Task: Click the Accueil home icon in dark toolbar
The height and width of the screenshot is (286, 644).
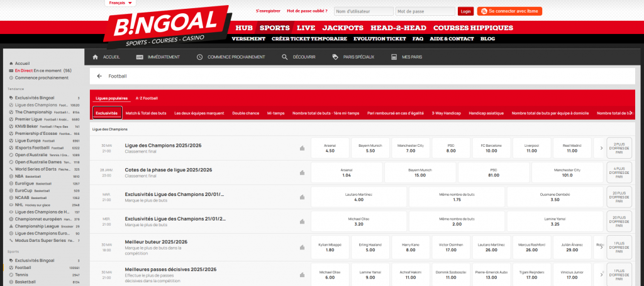Action: pyautogui.click(x=96, y=57)
